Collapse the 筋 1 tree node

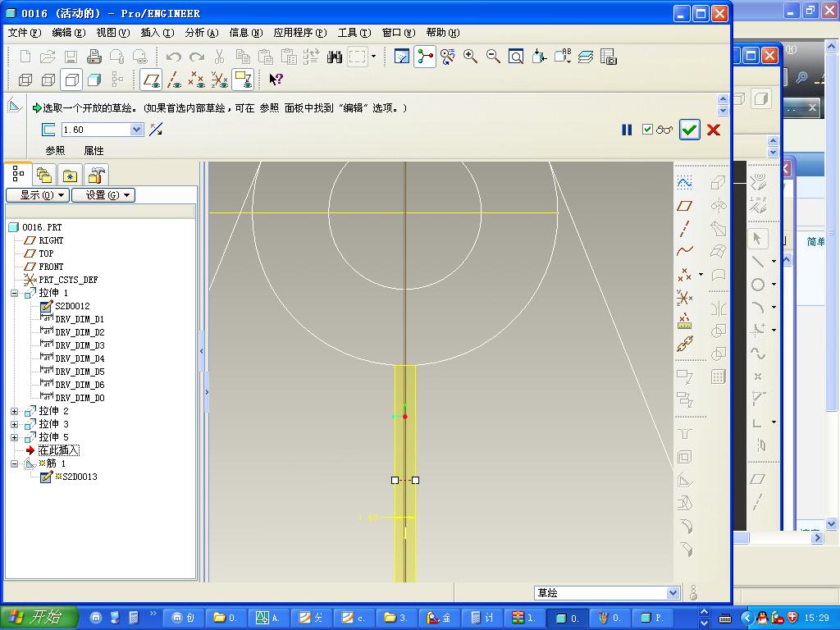[x=15, y=464]
